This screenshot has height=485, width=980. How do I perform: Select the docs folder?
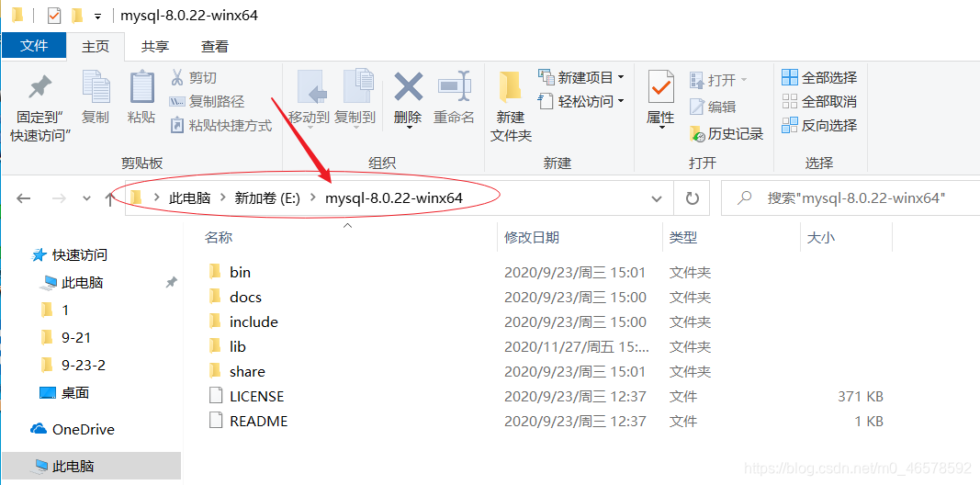pyautogui.click(x=245, y=297)
